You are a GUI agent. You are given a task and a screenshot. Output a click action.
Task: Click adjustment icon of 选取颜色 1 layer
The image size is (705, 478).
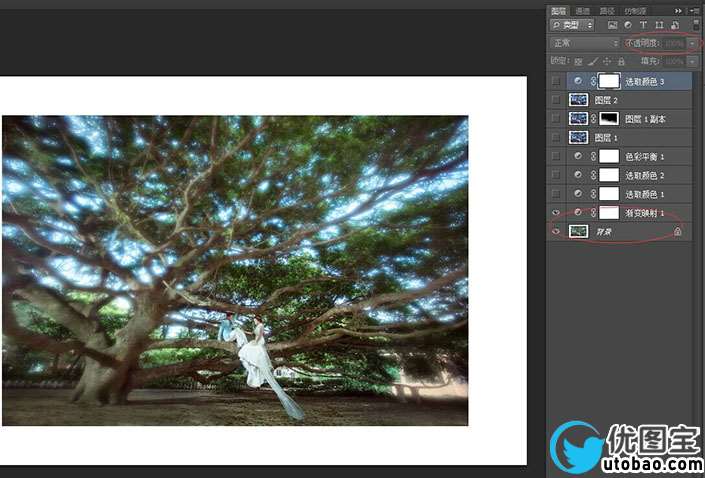tap(578, 194)
